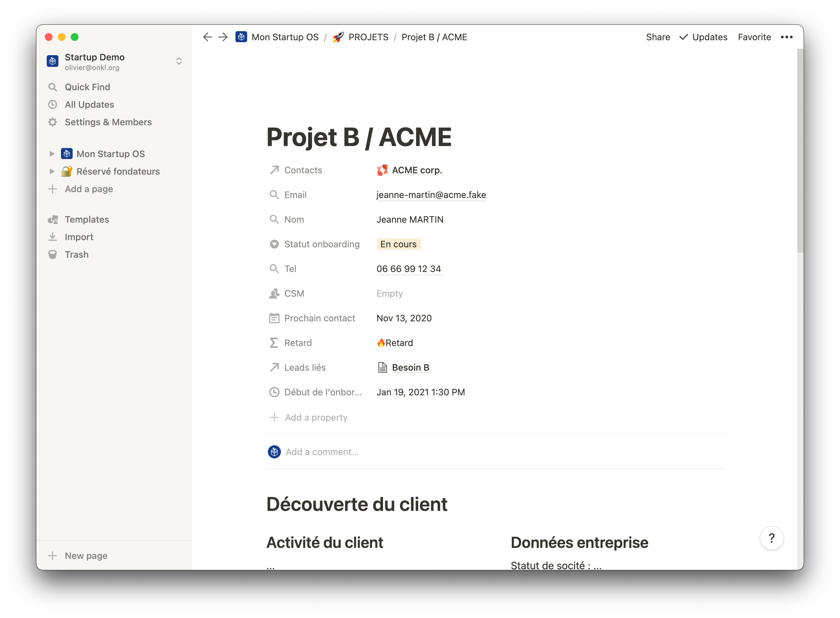
Task: Click Add a property
Action: click(316, 417)
